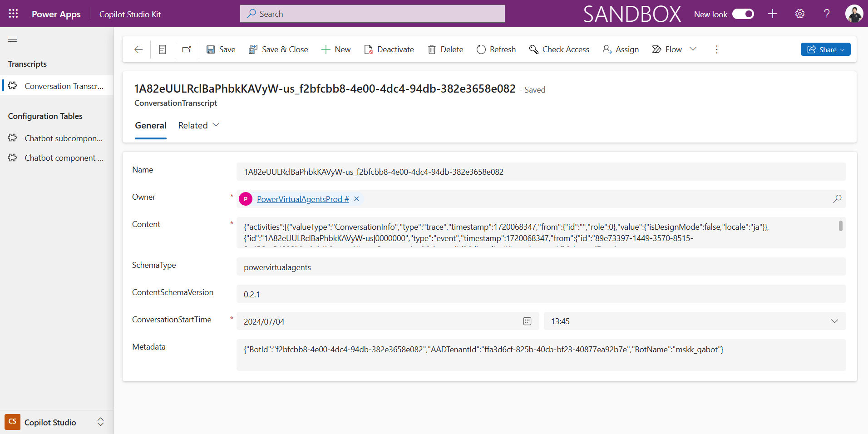Collapse the left navigation hamburger menu

(13, 39)
